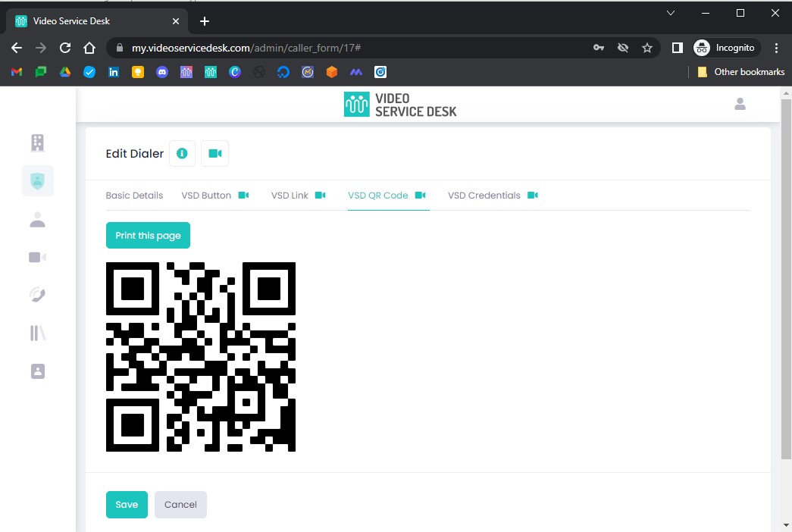Click the crossed-out eye icon in the address bar
792x532 pixels.
tap(623, 48)
